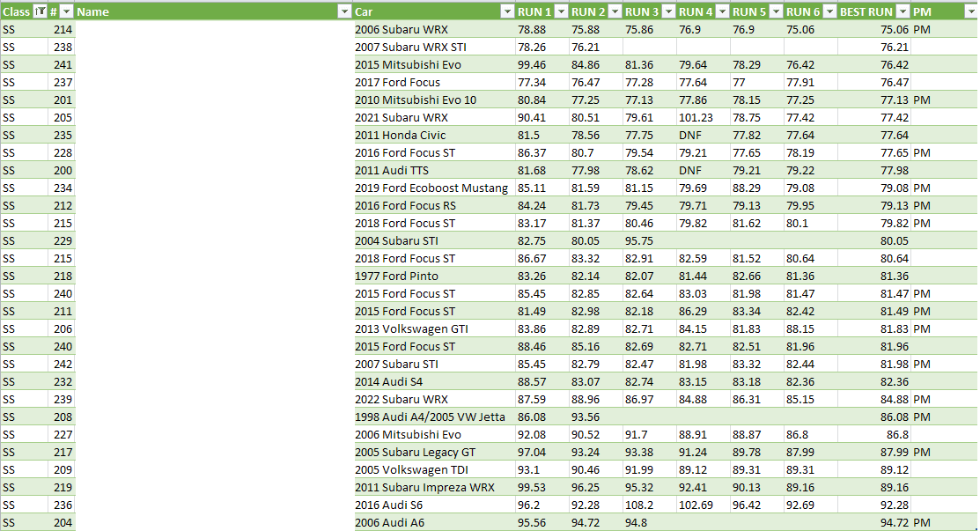This screenshot has width=980, height=531.
Task: Click car number 232
Action: (62, 381)
